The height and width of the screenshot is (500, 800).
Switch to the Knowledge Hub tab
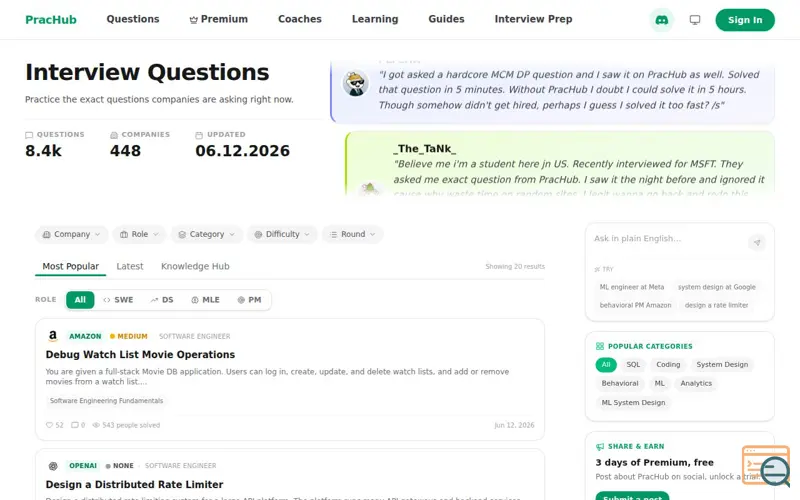(195, 266)
